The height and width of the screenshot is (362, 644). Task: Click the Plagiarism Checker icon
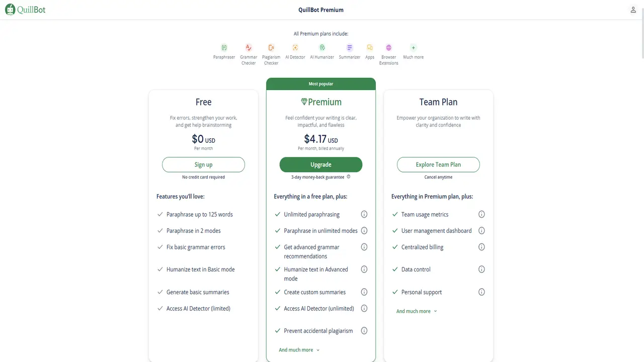coord(271,47)
